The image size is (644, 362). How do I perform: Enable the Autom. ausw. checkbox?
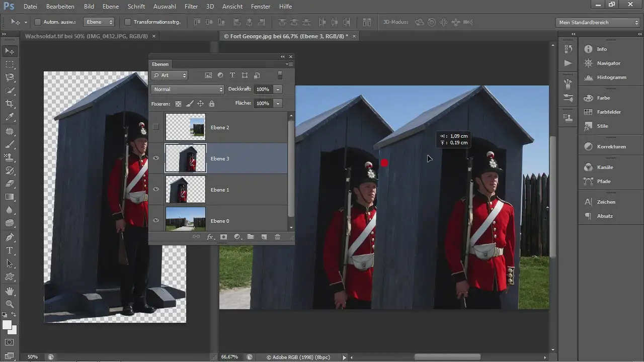tap(38, 22)
